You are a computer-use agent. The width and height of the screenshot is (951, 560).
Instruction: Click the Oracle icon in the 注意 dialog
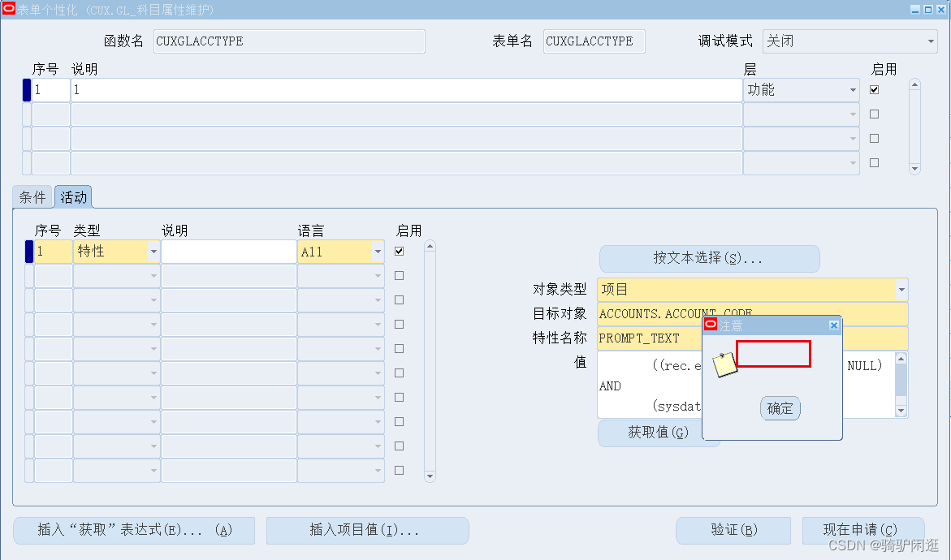[711, 325]
